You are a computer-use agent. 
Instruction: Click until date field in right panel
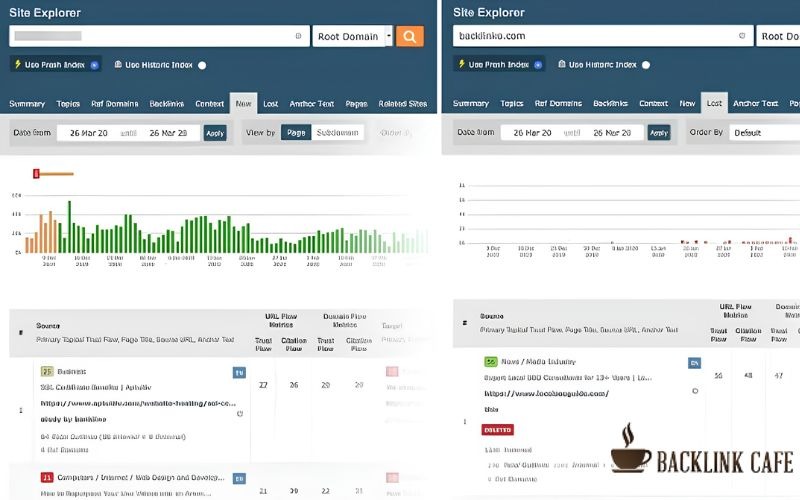click(x=612, y=133)
